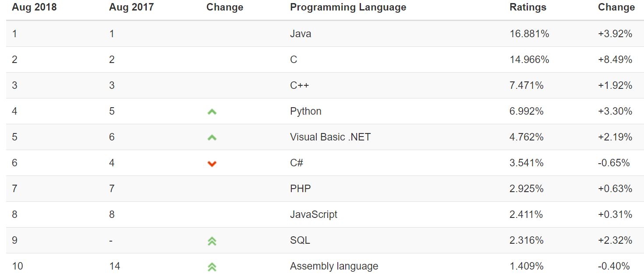
Task: Click double up arrow beside Assembly language
Action: (x=212, y=266)
